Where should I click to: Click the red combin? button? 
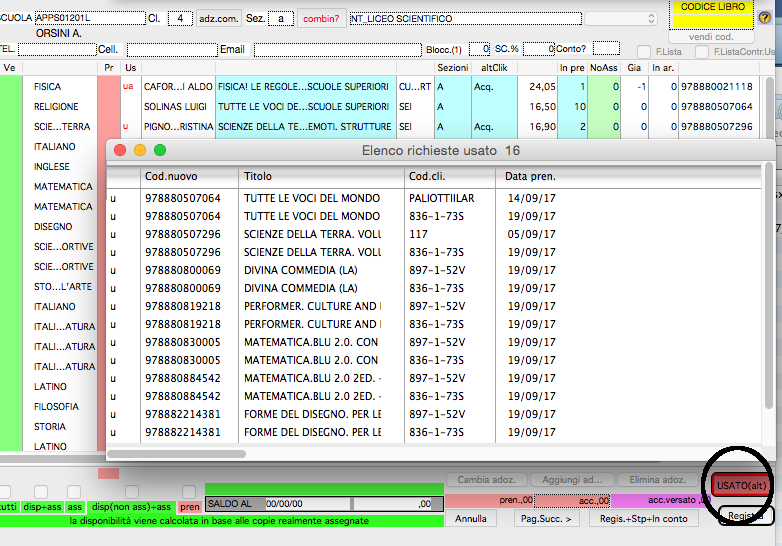pyautogui.click(x=321, y=18)
